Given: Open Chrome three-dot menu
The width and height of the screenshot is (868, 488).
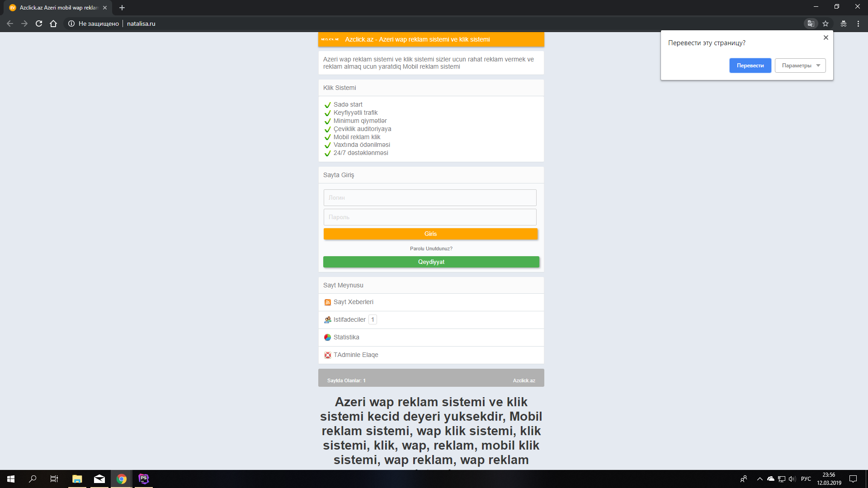Looking at the screenshot, I should pos(858,23).
